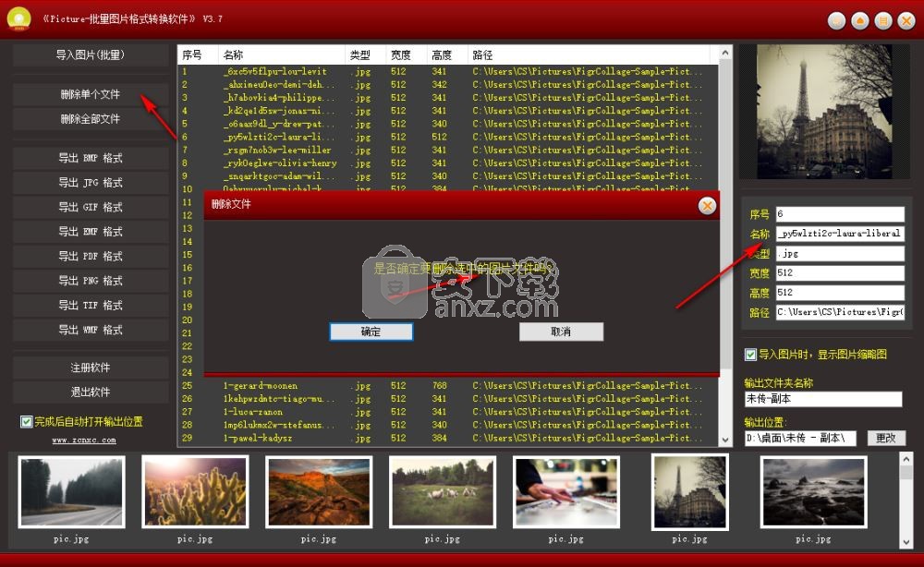
Task: Click the file list scrollbar down arrow
Action: tap(725, 440)
